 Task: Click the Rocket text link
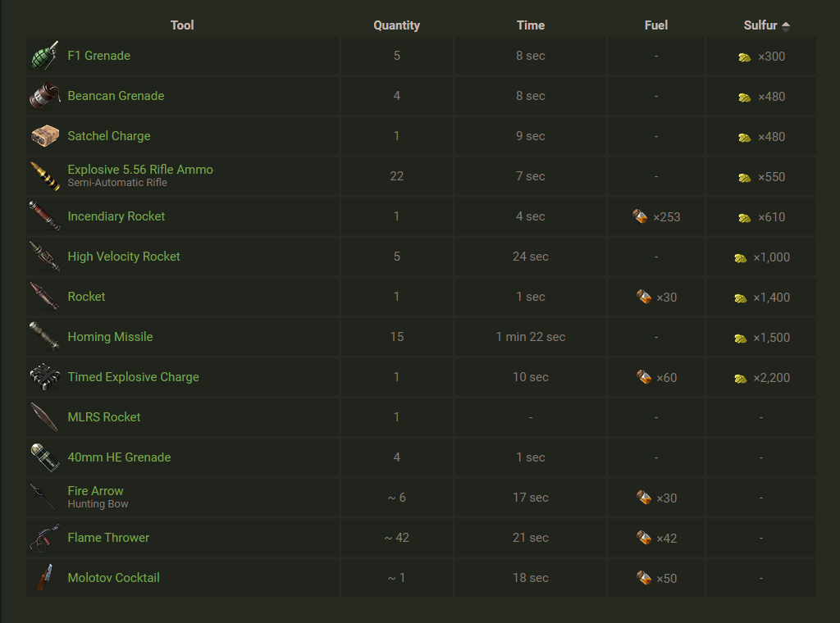tap(86, 297)
